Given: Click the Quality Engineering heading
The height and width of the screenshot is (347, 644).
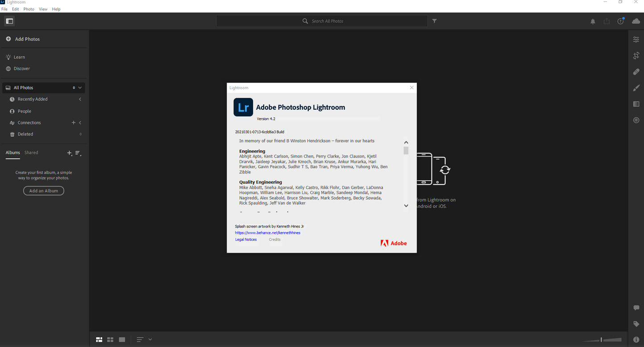Looking at the screenshot, I should (261, 182).
